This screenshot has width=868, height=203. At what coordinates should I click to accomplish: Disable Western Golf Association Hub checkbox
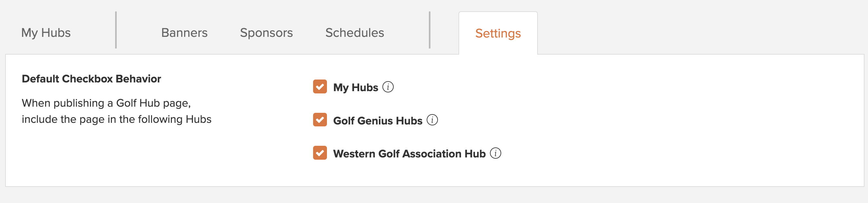click(320, 153)
